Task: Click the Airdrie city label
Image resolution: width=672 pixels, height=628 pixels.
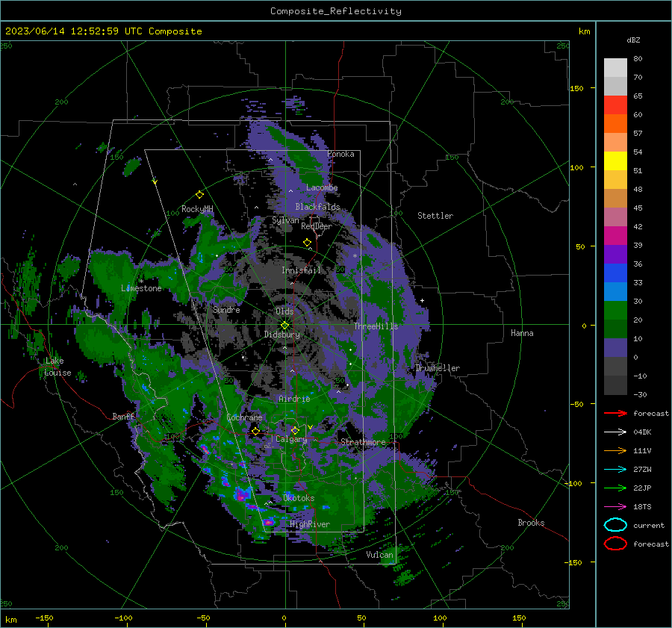Action: (294, 399)
